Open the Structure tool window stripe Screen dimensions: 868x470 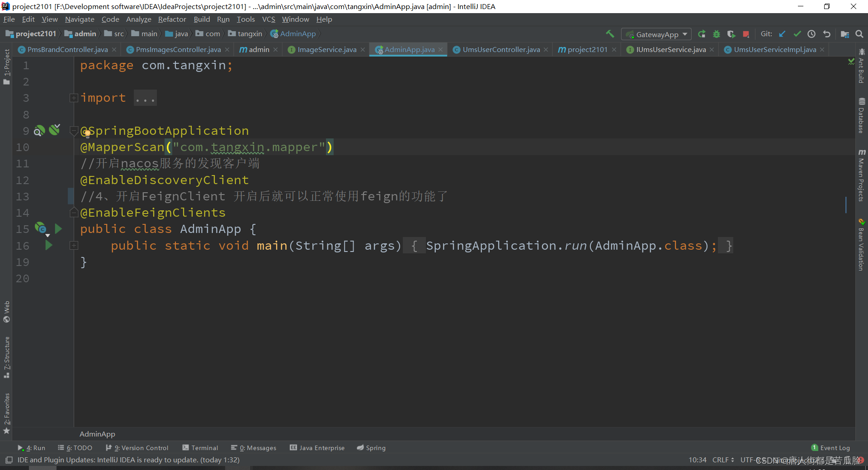click(x=6, y=357)
